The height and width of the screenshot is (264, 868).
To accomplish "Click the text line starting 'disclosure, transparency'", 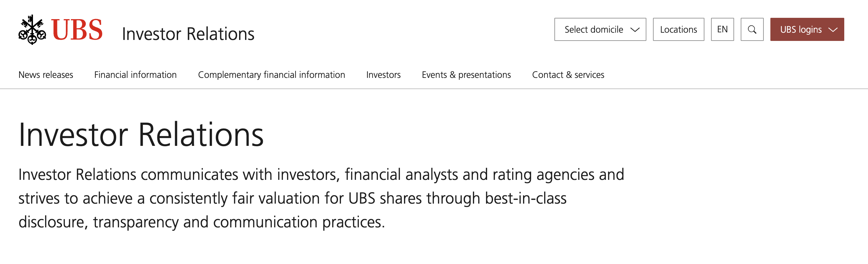I will (201, 222).
